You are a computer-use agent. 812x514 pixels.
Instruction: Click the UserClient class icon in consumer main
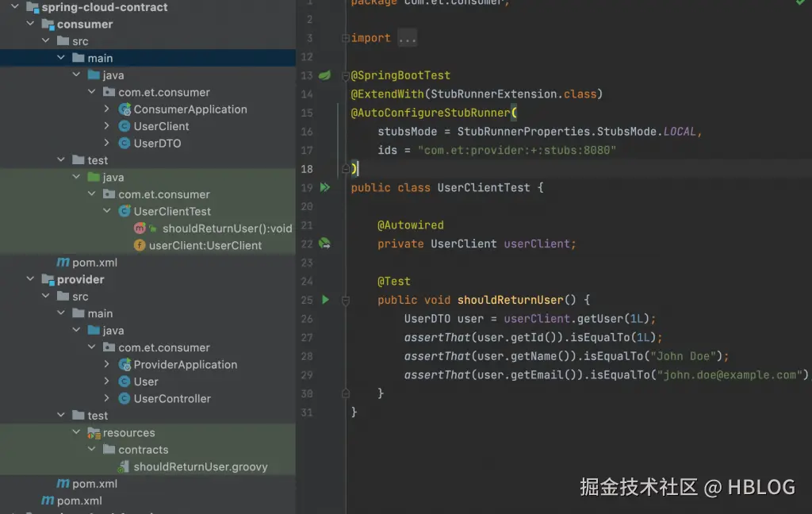tap(124, 126)
